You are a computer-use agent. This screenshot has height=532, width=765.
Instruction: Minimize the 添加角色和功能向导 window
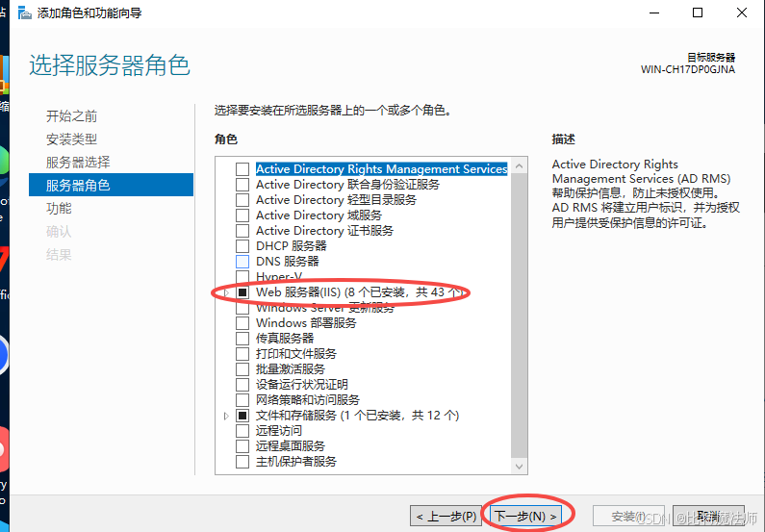[x=654, y=13]
